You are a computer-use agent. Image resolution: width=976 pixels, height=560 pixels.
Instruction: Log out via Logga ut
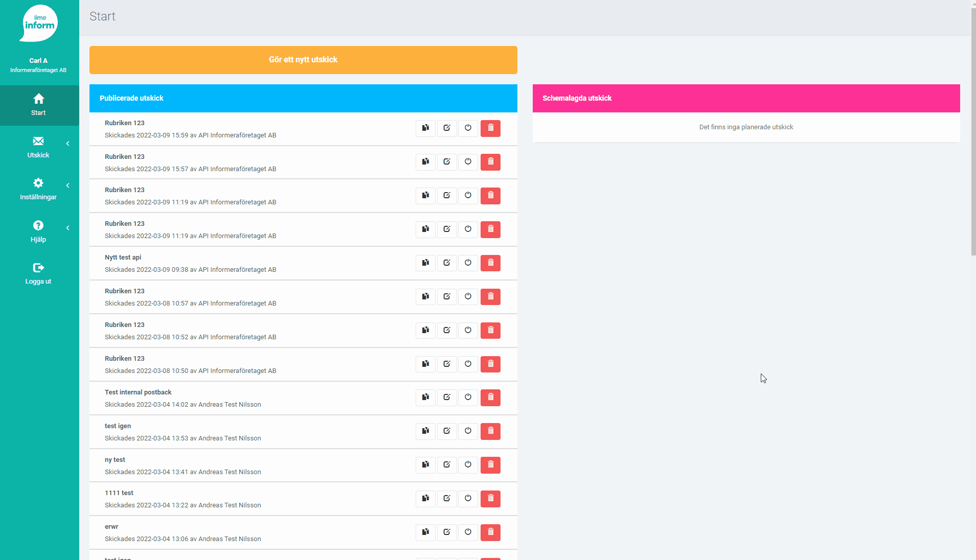pyautogui.click(x=39, y=273)
